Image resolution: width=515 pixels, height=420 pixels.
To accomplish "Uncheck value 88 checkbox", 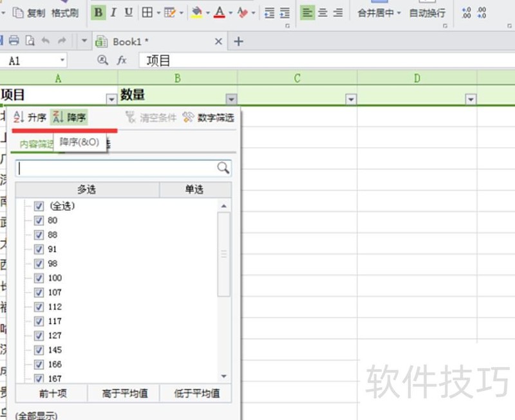I will 39,235.
